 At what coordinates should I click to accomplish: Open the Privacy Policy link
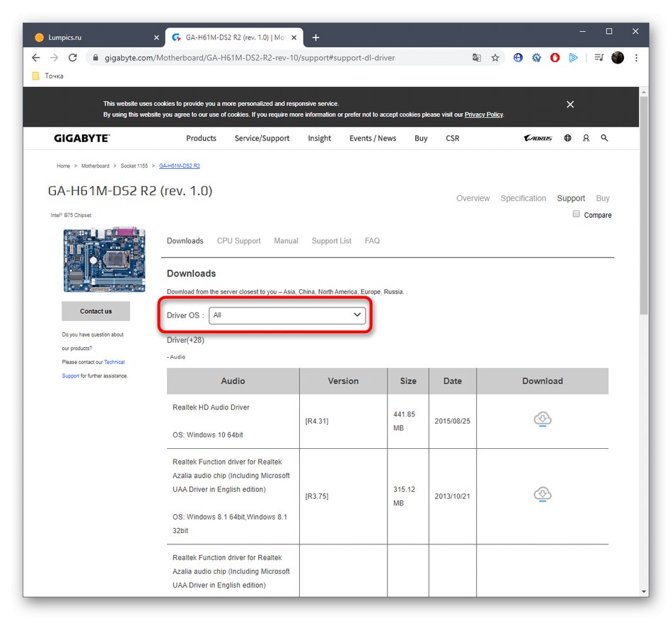[x=483, y=115]
